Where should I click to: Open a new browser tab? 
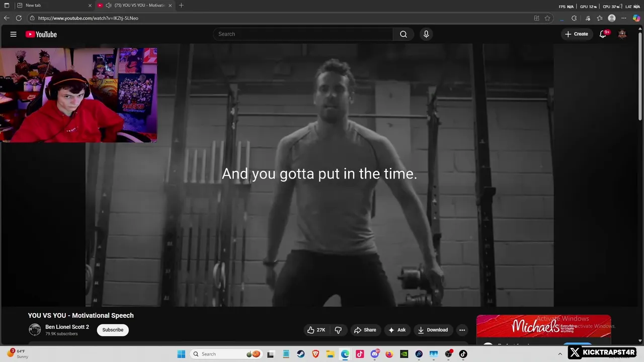(x=181, y=5)
